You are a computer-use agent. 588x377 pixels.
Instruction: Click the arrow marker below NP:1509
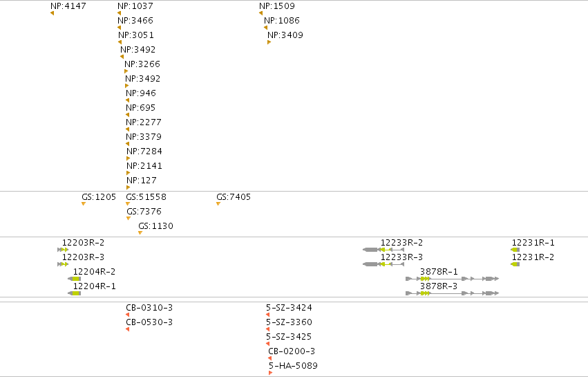[x=260, y=13]
